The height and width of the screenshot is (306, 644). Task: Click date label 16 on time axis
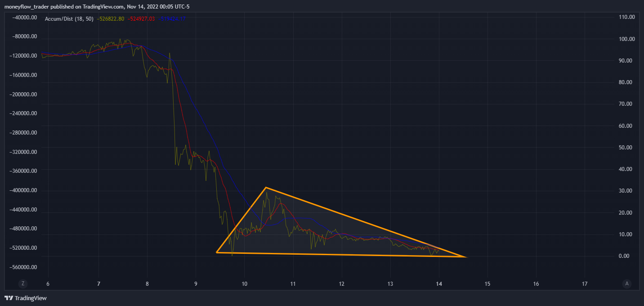536,284
